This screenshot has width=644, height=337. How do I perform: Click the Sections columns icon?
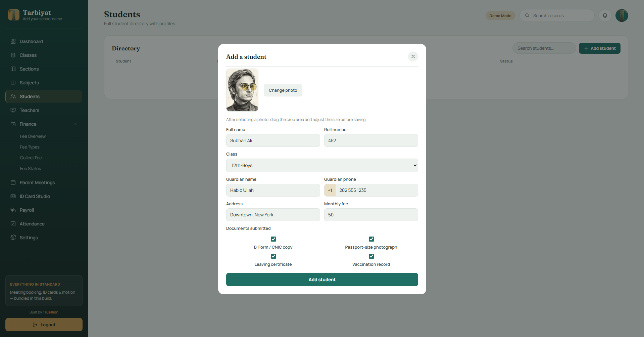[x=13, y=69]
